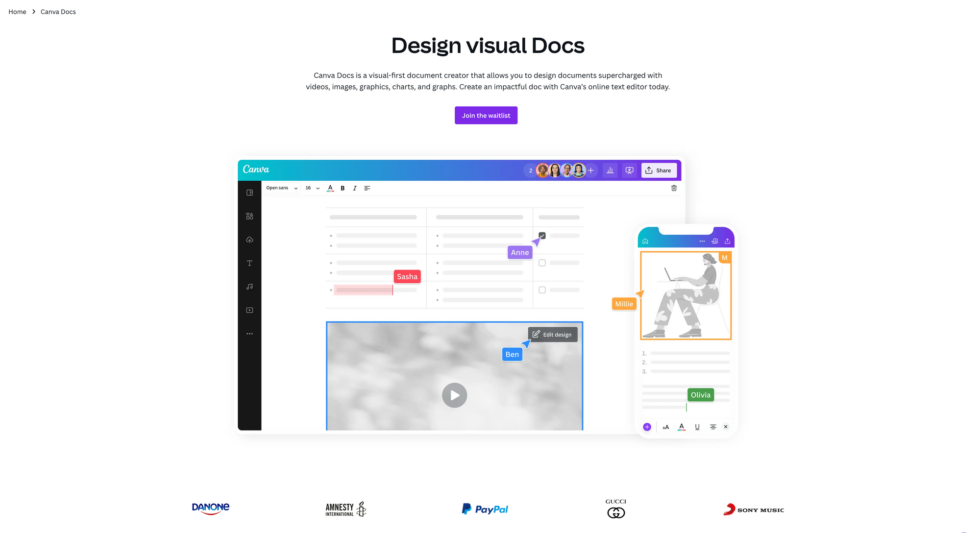Click the Home breadcrumb link

coord(17,11)
